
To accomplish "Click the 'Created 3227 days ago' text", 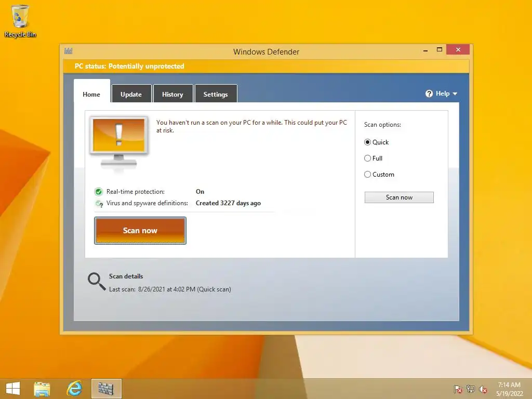I will [229, 203].
